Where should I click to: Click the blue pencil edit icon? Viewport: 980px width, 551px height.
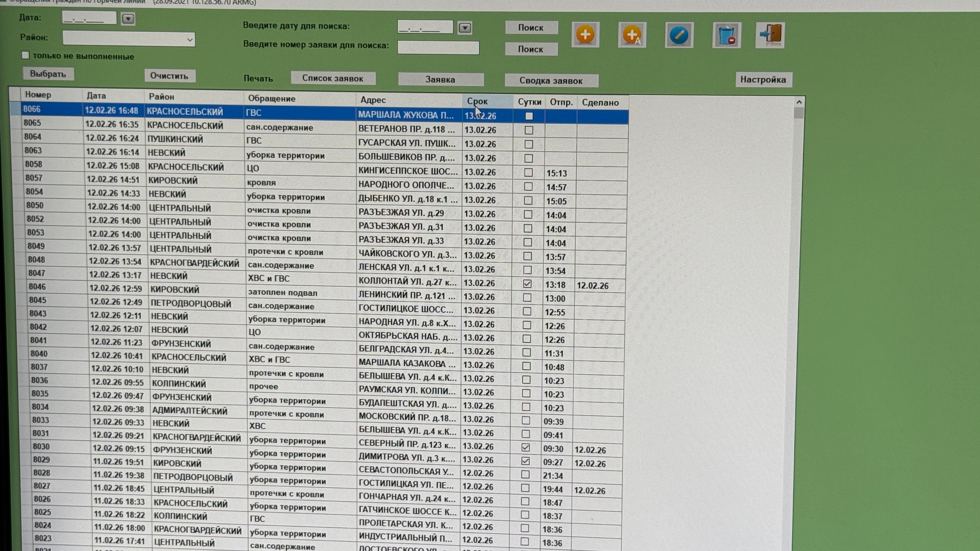679,35
